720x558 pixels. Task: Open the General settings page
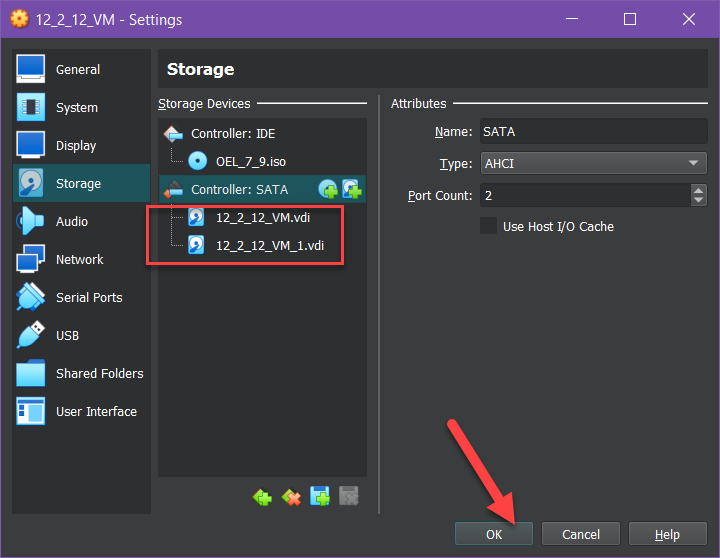pyautogui.click(x=78, y=70)
